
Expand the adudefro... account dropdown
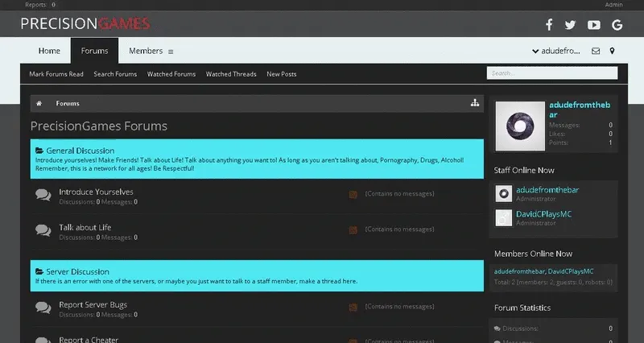tap(556, 51)
